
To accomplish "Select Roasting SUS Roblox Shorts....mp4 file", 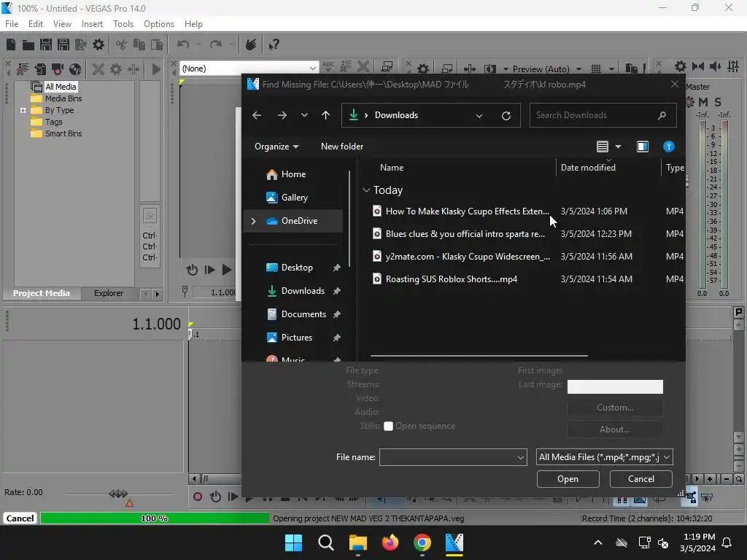I will click(x=451, y=279).
